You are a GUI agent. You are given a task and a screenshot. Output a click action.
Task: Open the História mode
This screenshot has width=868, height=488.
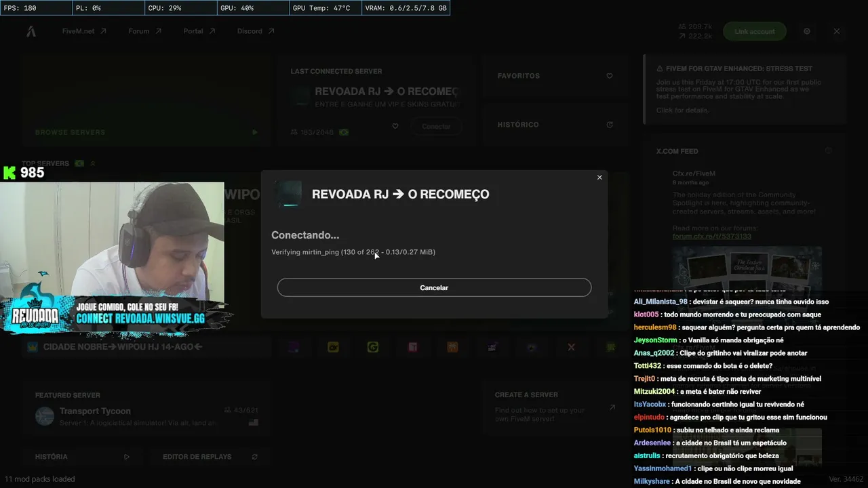81,457
